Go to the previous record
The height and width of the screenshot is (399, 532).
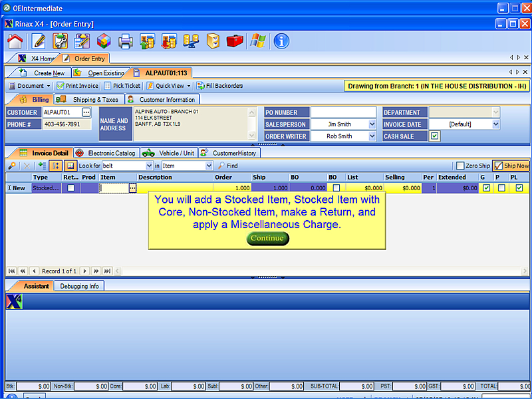[34, 271]
